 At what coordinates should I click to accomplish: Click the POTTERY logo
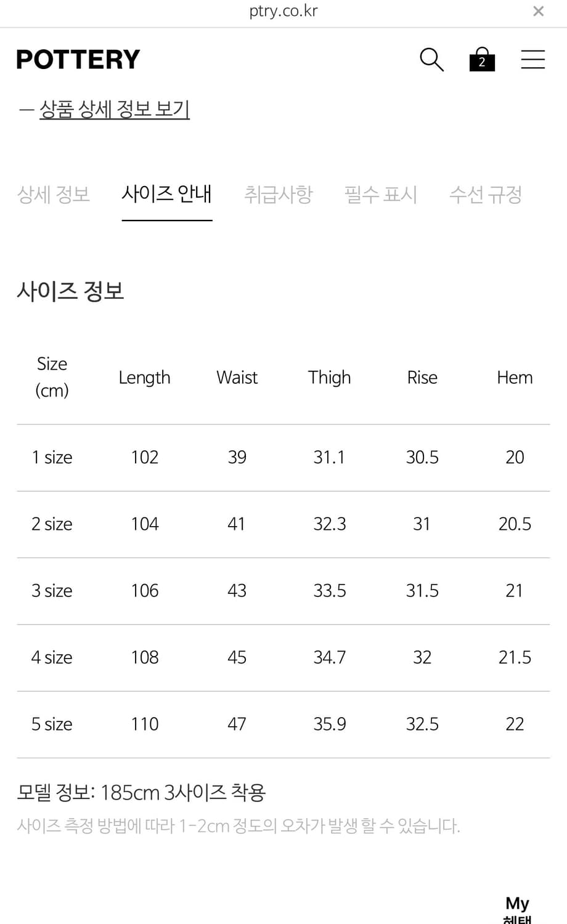78,59
